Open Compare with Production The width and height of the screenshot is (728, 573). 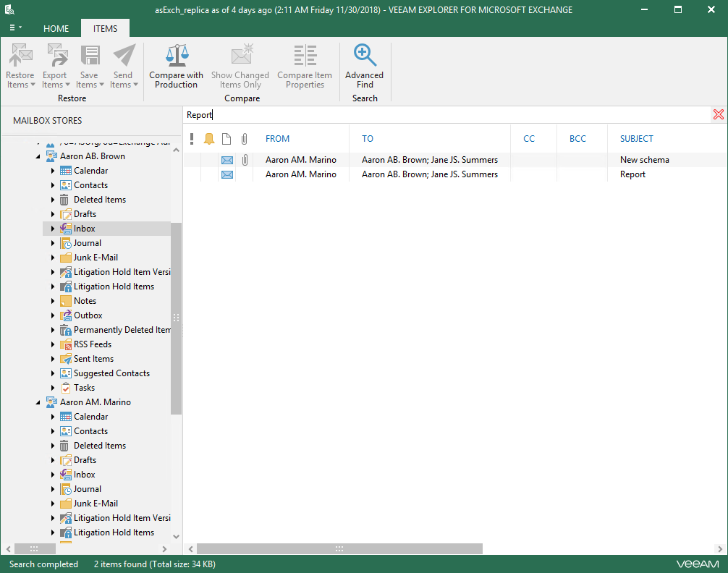click(x=177, y=66)
